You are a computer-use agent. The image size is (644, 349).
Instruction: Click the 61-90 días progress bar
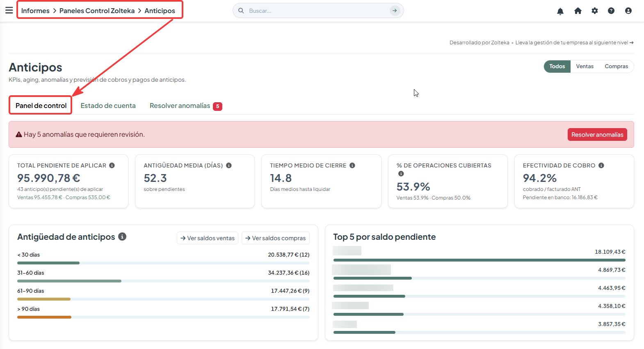[163, 299]
